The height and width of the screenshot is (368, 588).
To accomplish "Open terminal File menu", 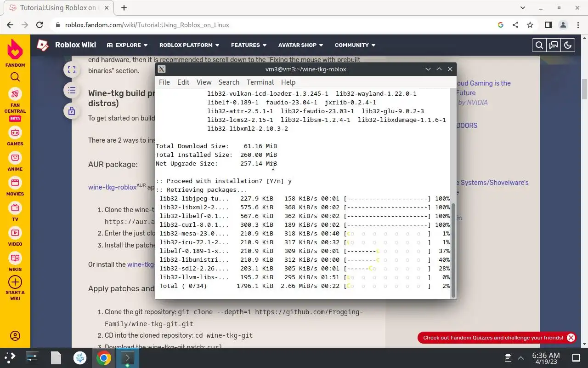I will [x=164, y=82].
